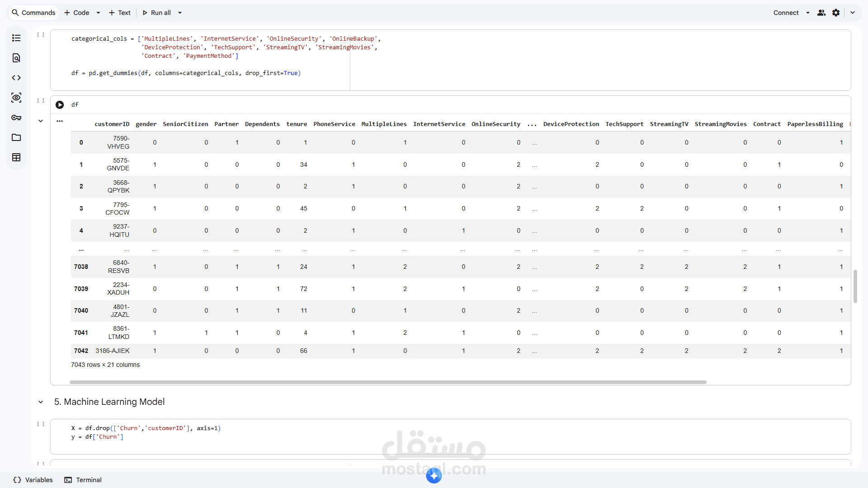The height and width of the screenshot is (488, 868).
Task: Open the Settings gear icon
Action: point(836,13)
